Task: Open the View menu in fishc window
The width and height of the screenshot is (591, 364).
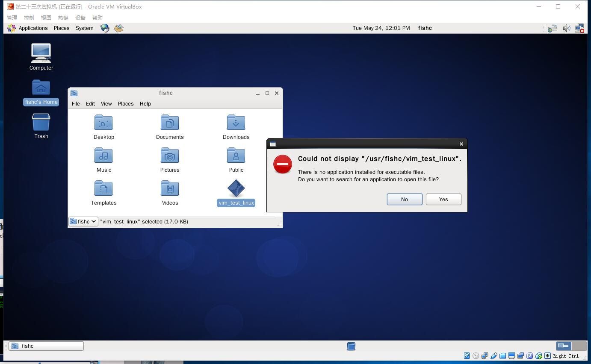Action: (106, 104)
